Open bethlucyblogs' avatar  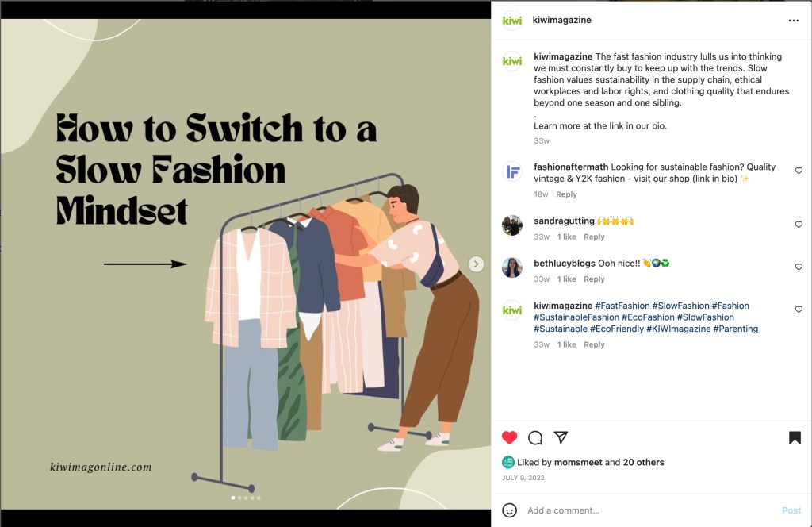pyautogui.click(x=512, y=267)
